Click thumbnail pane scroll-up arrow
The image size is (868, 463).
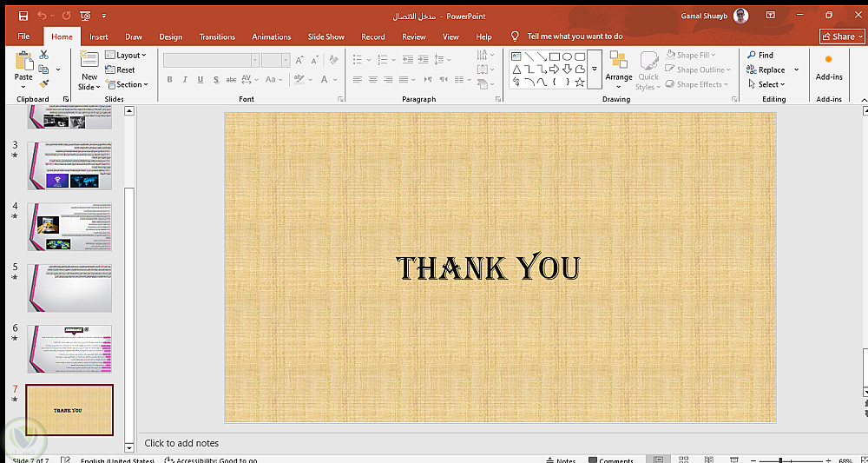129,111
